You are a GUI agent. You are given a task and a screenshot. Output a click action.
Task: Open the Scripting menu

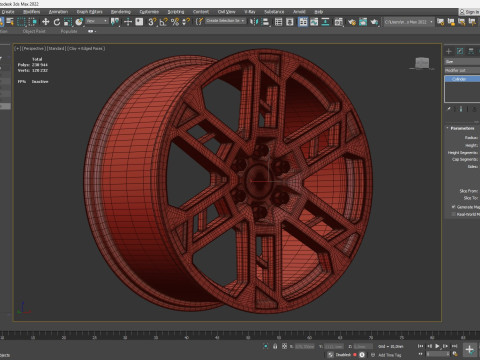(176, 12)
